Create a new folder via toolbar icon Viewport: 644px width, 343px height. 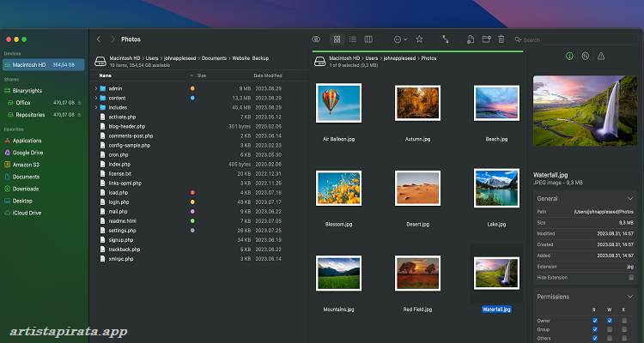(485, 39)
